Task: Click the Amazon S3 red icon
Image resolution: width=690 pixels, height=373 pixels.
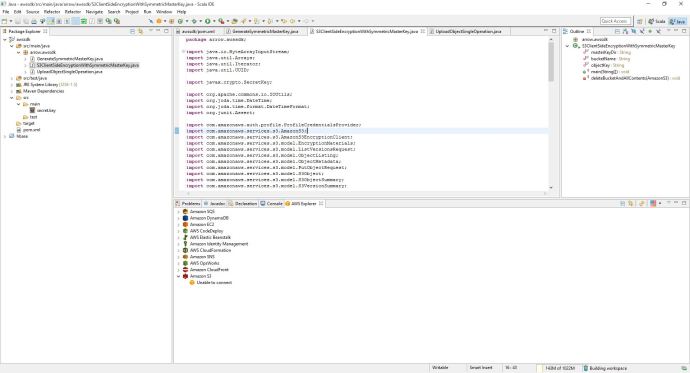Action: click(x=185, y=276)
